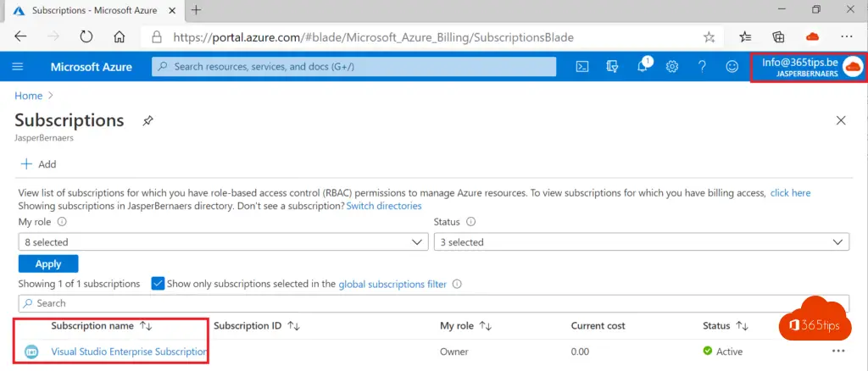Toggle show only globally filtered subscriptions checkbox
The width and height of the screenshot is (868, 371).
[158, 284]
